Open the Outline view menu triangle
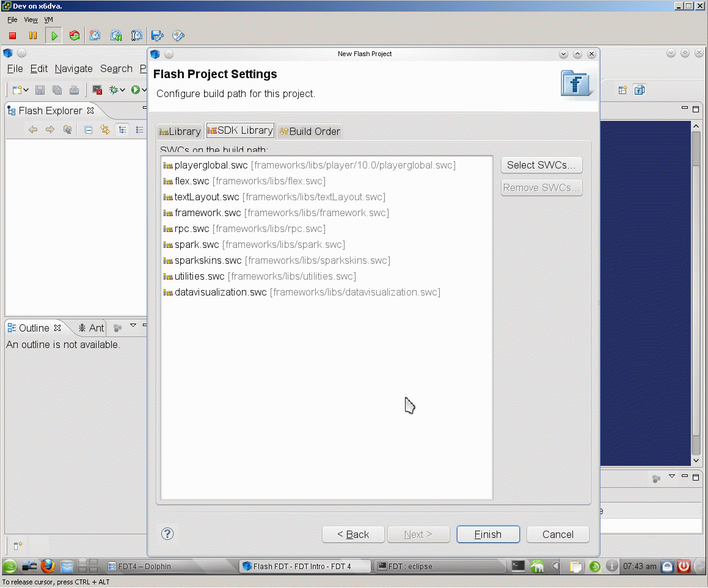The height and width of the screenshot is (588, 708). 133,325
